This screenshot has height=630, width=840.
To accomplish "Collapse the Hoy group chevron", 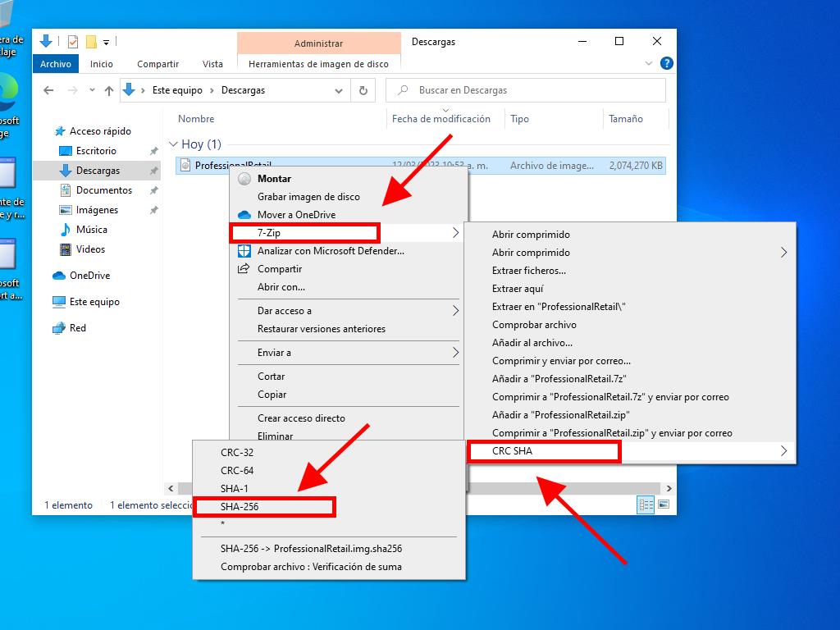I will [x=173, y=144].
